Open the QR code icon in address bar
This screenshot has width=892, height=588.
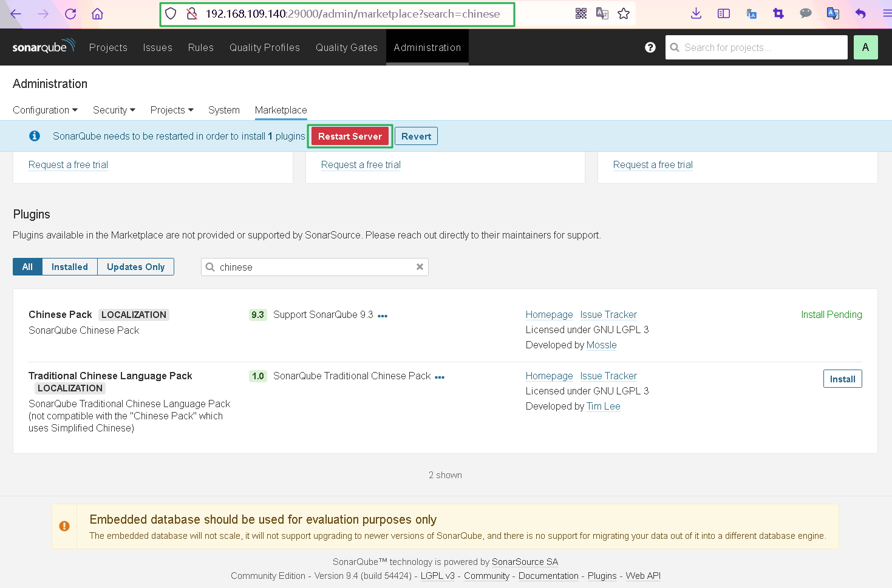pyautogui.click(x=581, y=13)
